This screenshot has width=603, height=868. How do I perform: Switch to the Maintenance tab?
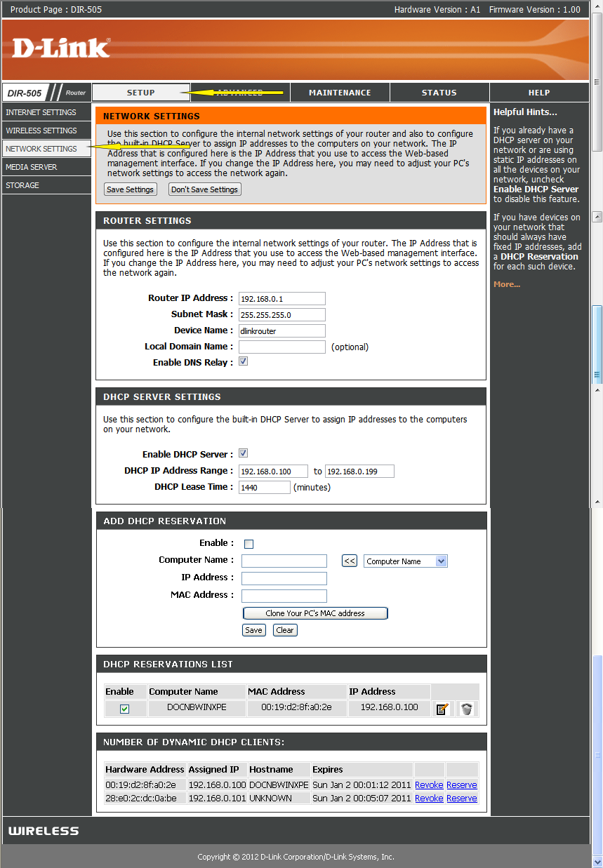tap(340, 93)
